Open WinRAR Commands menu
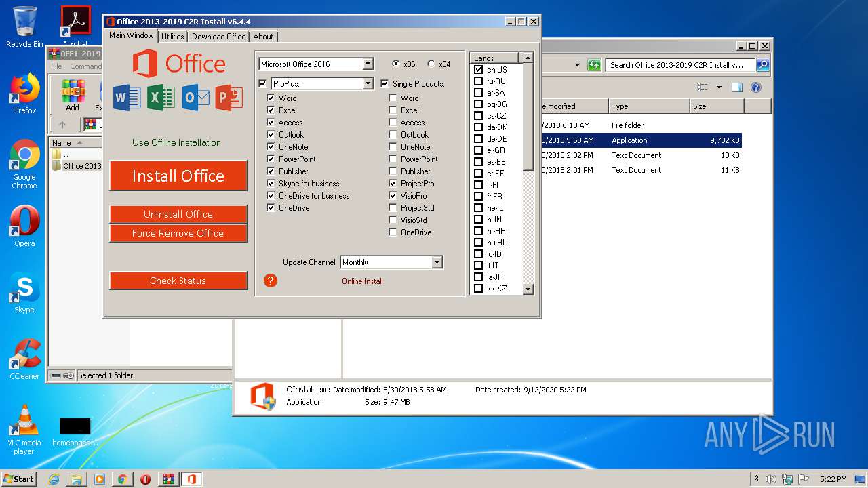The width and height of the screenshot is (868, 488). point(85,66)
